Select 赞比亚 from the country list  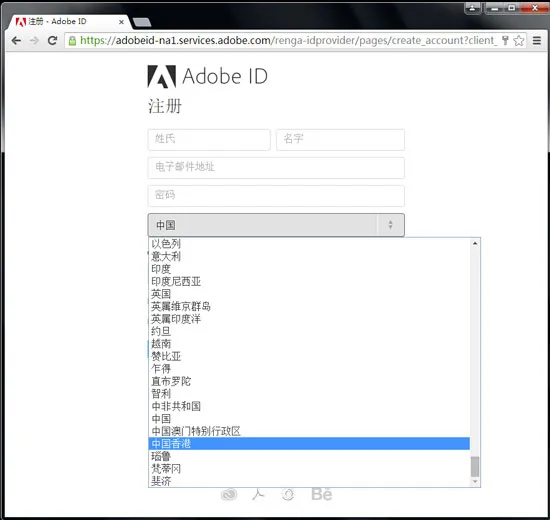tap(309, 356)
